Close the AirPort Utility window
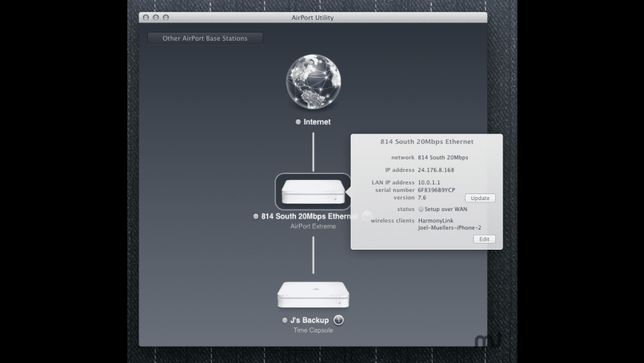 [146, 18]
